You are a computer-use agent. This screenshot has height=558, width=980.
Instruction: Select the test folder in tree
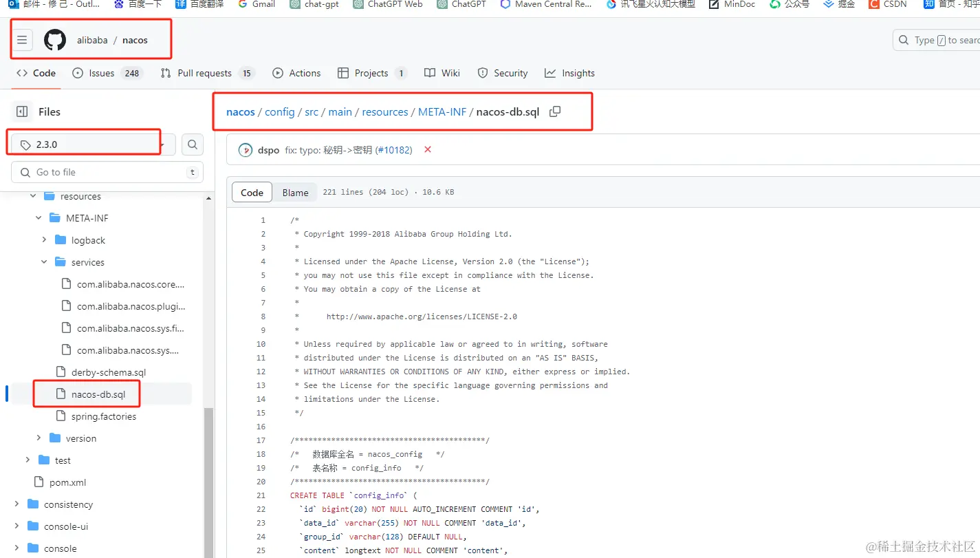pos(63,460)
